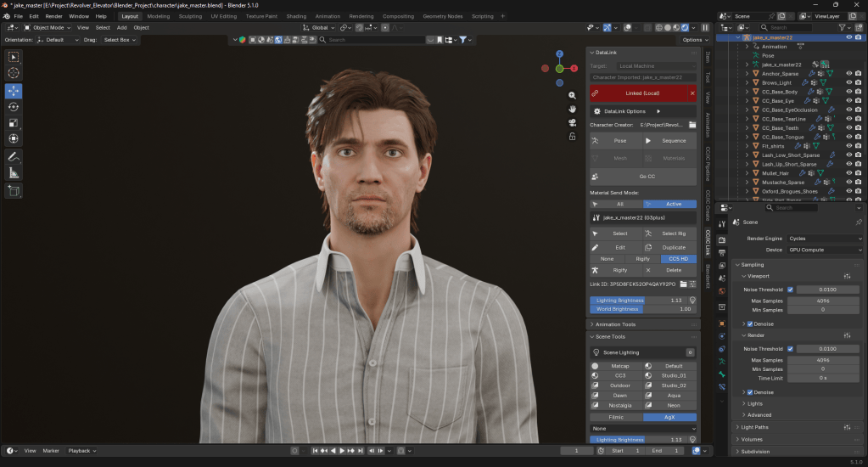Activate the Scale tool
The height and width of the screenshot is (467, 868).
point(14,123)
